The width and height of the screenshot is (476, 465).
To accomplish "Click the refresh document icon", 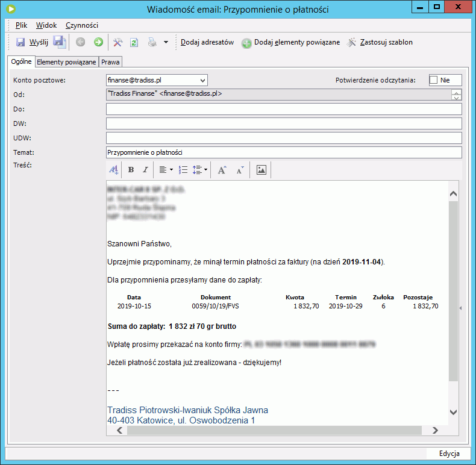I will (x=134, y=43).
